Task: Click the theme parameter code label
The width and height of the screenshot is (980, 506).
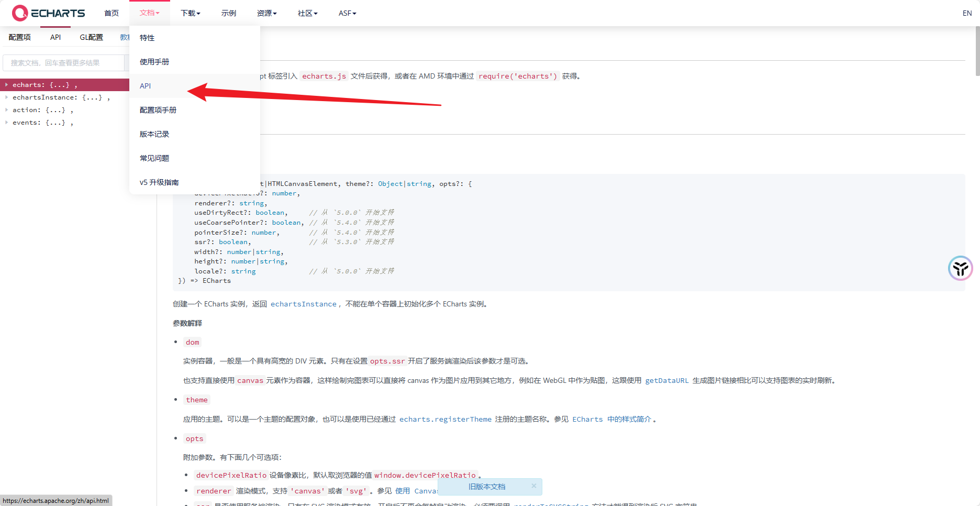Action: tap(197, 400)
